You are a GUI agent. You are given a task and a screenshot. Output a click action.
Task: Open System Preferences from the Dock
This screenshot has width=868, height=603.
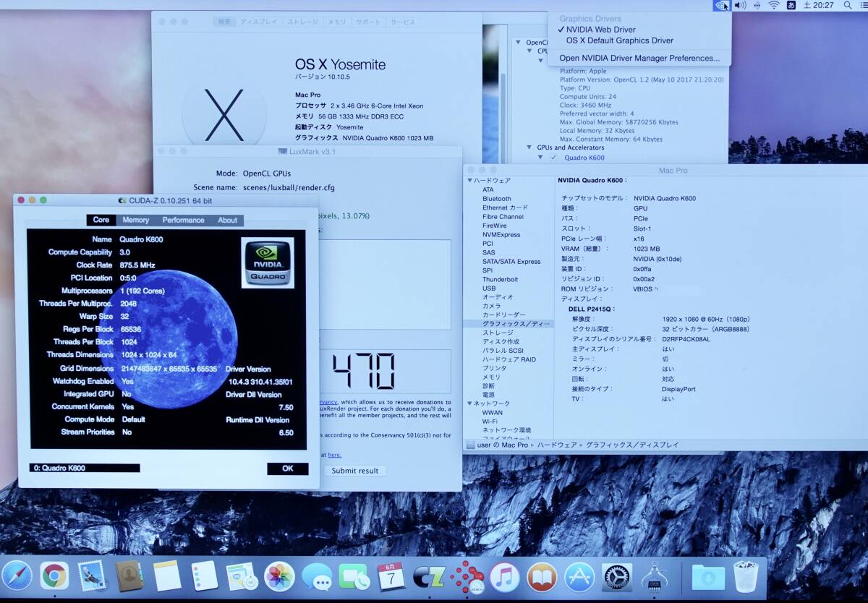click(x=617, y=577)
